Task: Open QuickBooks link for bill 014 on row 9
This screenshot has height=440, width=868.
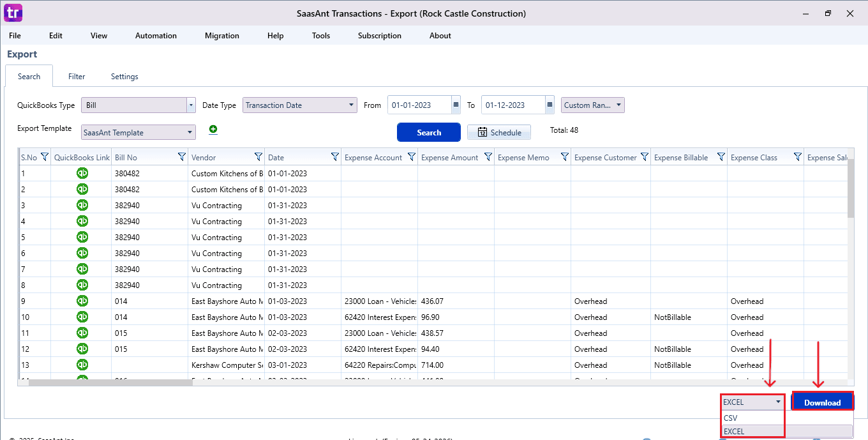Action: pos(82,301)
